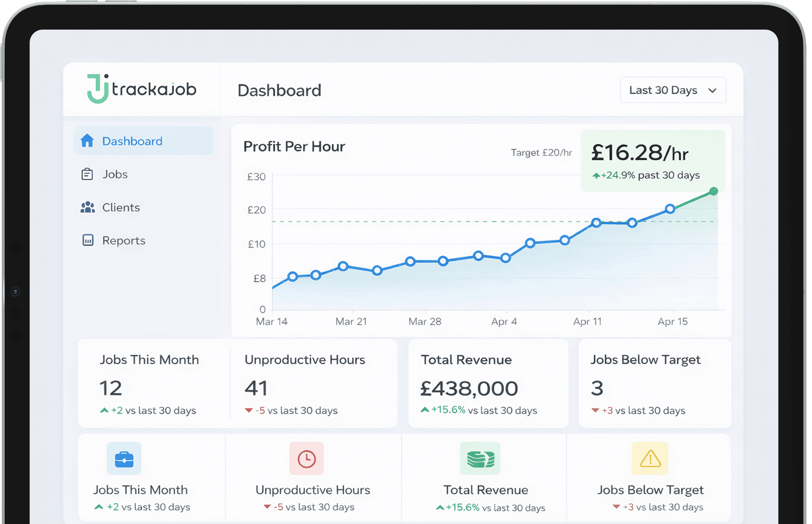Screen dimensions: 812x524
Task: Select the Jobs clipboard icon
Action: pos(86,174)
